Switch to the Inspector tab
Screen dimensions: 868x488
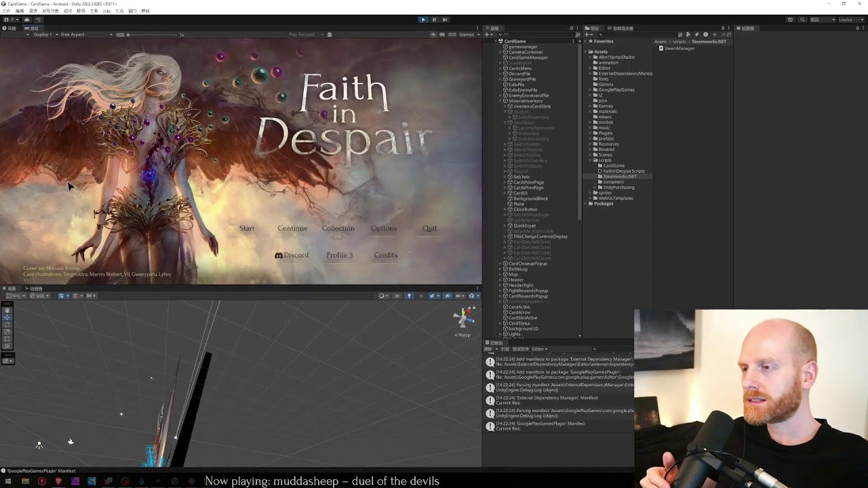746,28
